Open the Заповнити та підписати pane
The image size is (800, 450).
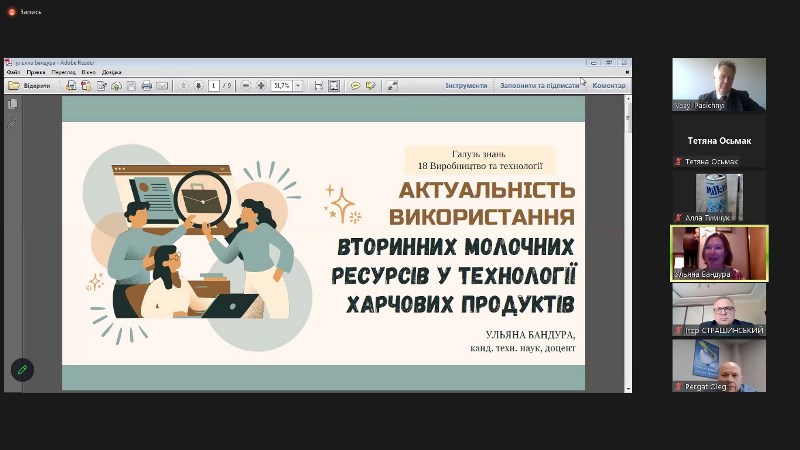coord(539,86)
